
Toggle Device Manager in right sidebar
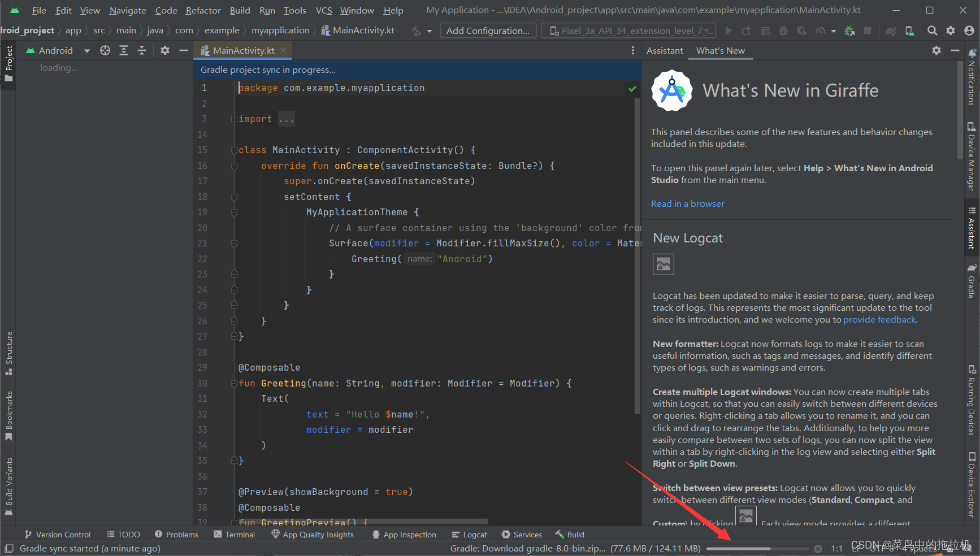(x=972, y=157)
